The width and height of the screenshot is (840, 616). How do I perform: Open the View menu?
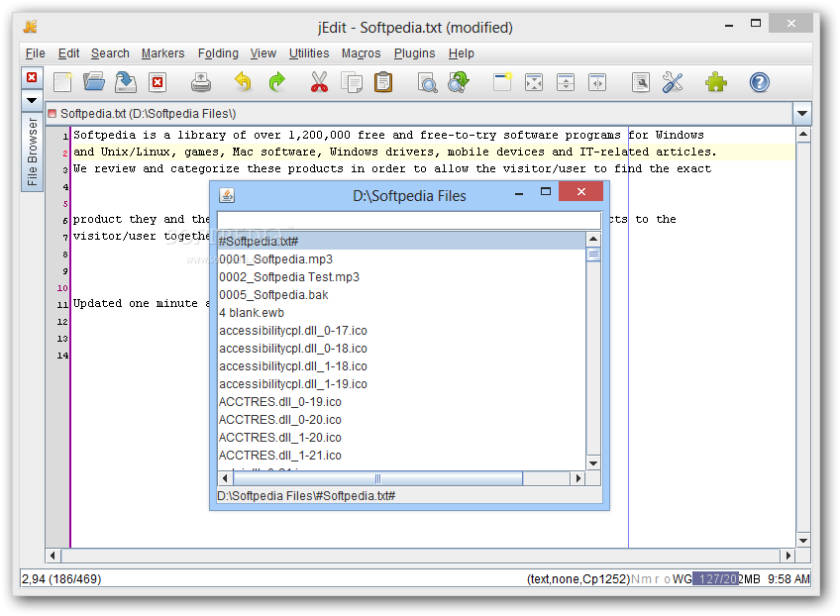263,53
